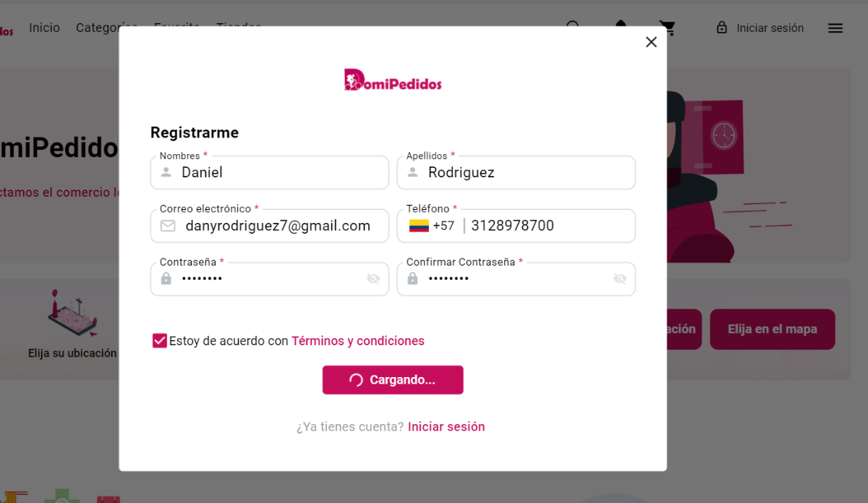
Task: Click lock icon beside Iniciar sesión header
Action: coord(722,28)
